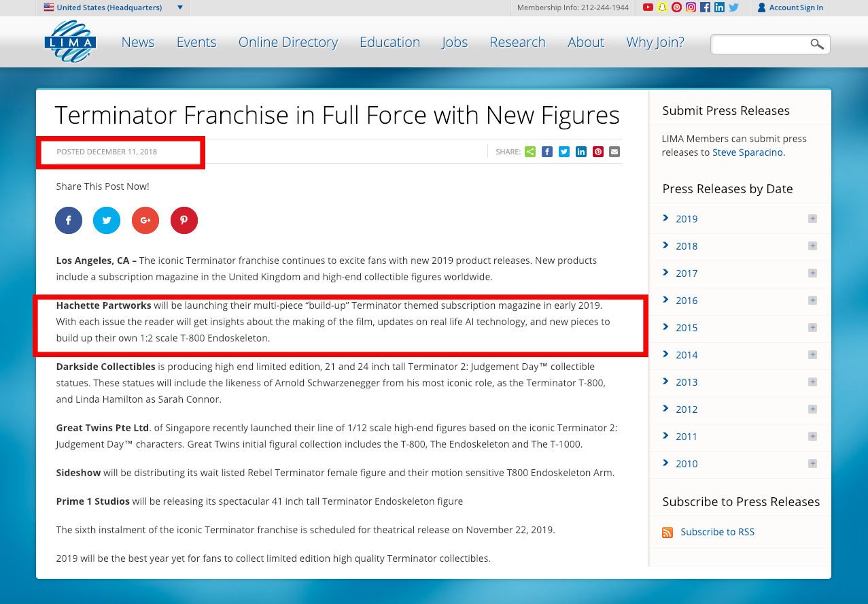
Task: Click the round blue Facebook share button
Action: (69, 220)
